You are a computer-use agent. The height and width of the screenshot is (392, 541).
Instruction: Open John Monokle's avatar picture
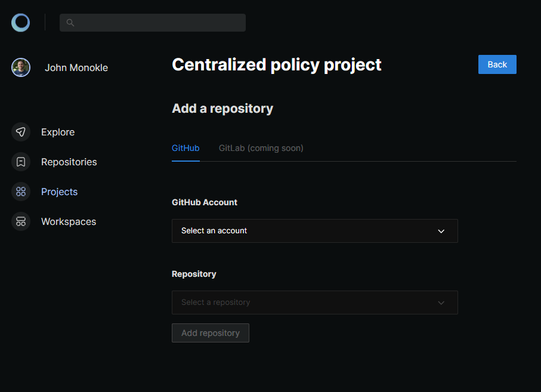[x=21, y=67]
